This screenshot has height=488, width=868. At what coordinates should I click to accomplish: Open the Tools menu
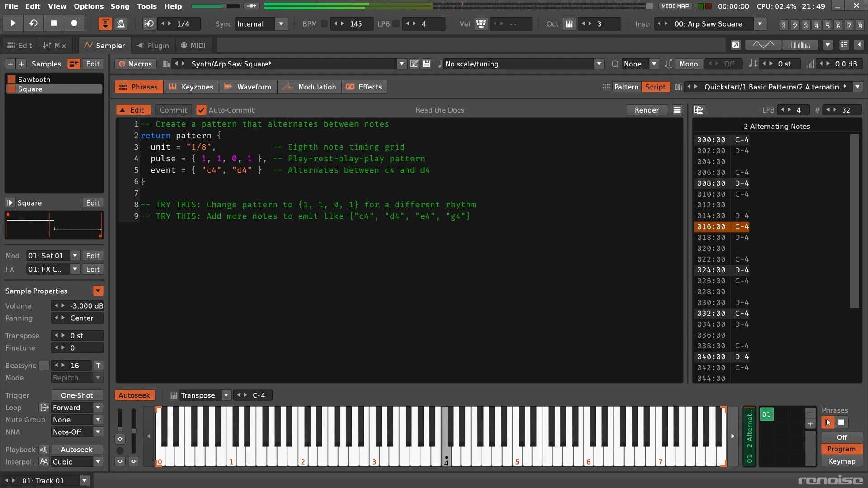(146, 6)
